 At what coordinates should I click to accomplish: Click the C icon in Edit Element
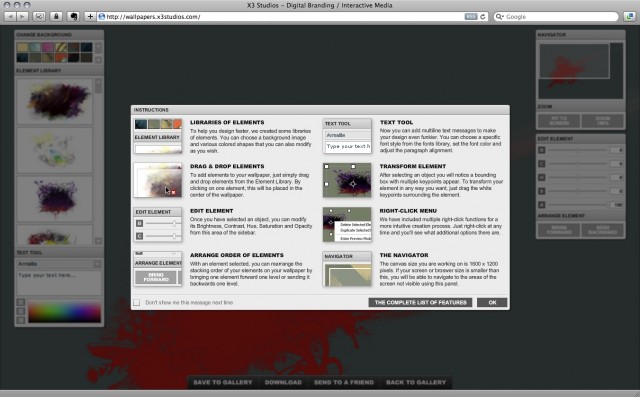(x=542, y=164)
